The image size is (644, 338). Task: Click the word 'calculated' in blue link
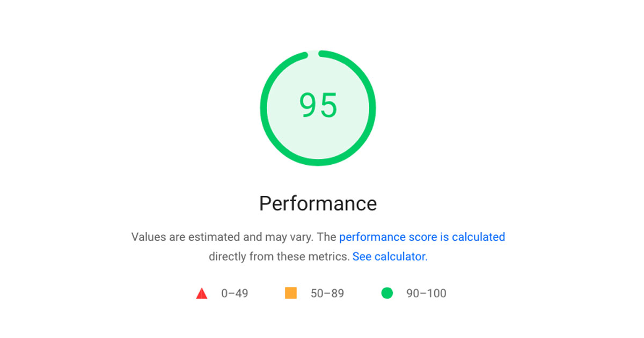click(x=479, y=237)
